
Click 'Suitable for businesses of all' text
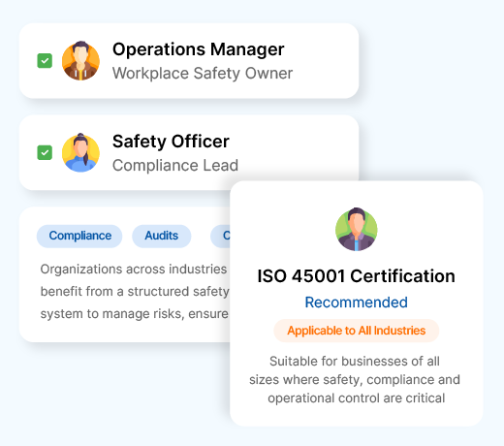[x=355, y=362]
